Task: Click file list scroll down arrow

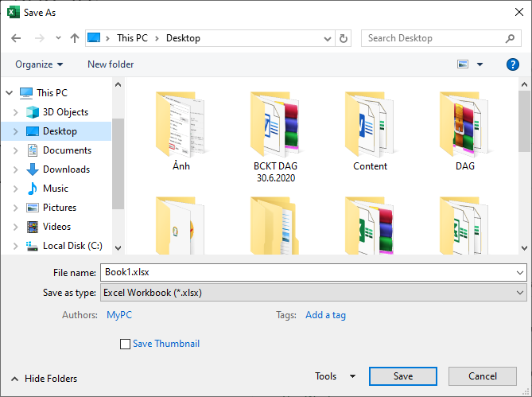Action: (524, 248)
